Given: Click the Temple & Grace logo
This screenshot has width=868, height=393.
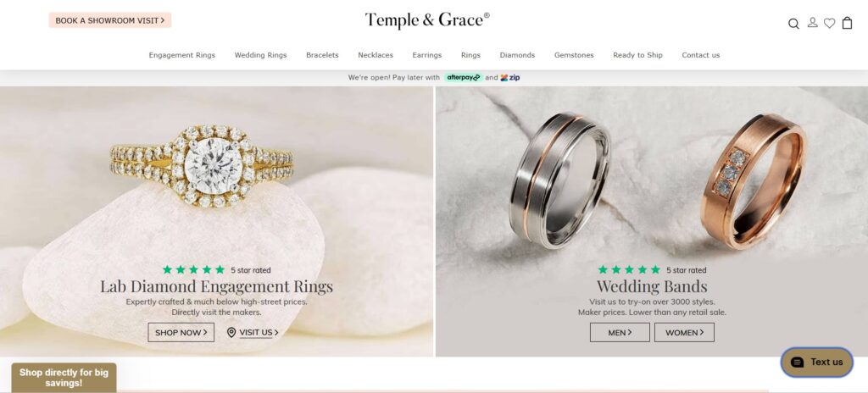Looking at the screenshot, I should click(x=427, y=20).
